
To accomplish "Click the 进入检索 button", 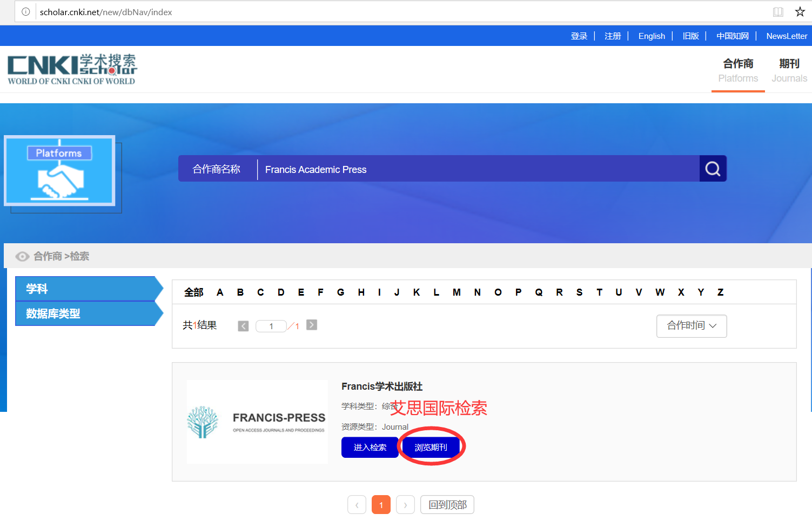I will [x=370, y=447].
